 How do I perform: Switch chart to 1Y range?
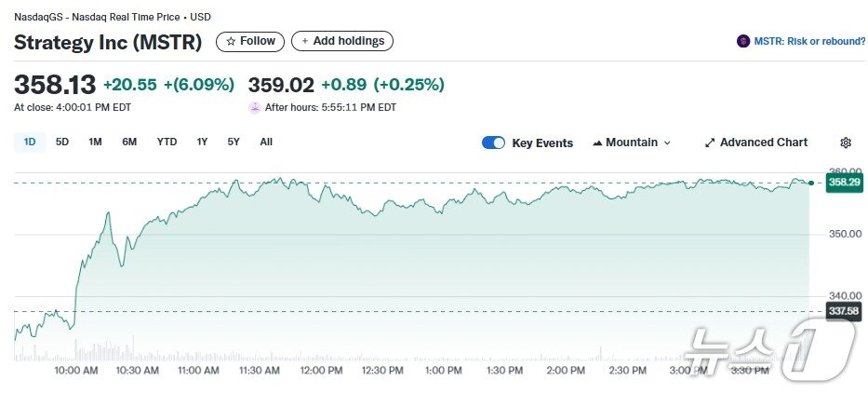click(202, 142)
